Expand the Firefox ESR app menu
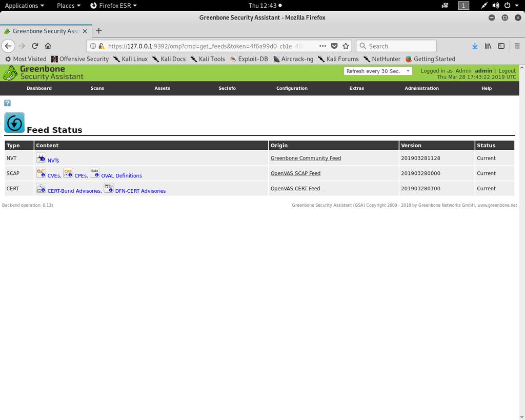Screen dimensions: 525x420 (113, 5)
